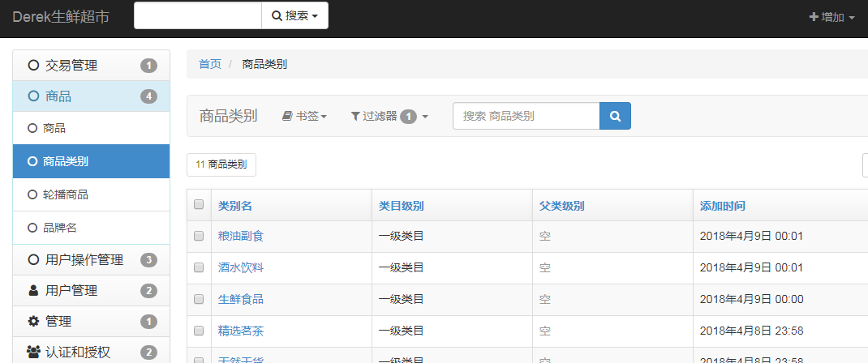Click the group icon beside 认证和授权
Image resolution: width=868 pixels, height=363 pixels.
point(33,352)
